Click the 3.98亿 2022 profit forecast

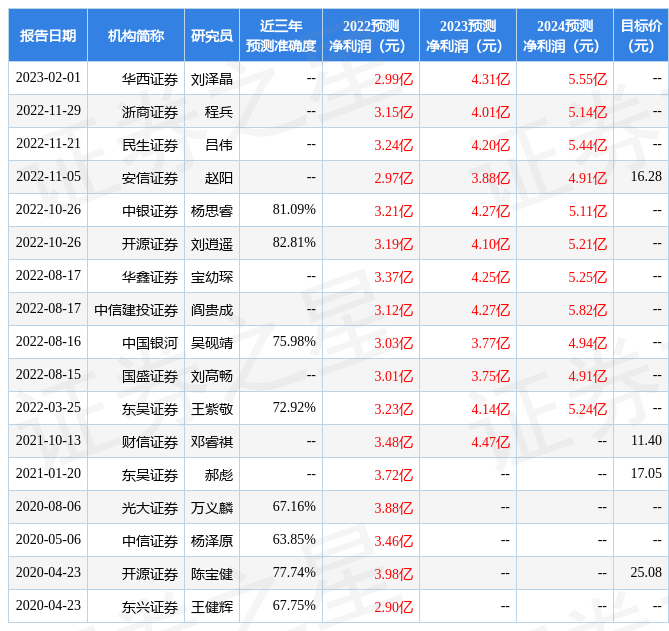tap(393, 573)
